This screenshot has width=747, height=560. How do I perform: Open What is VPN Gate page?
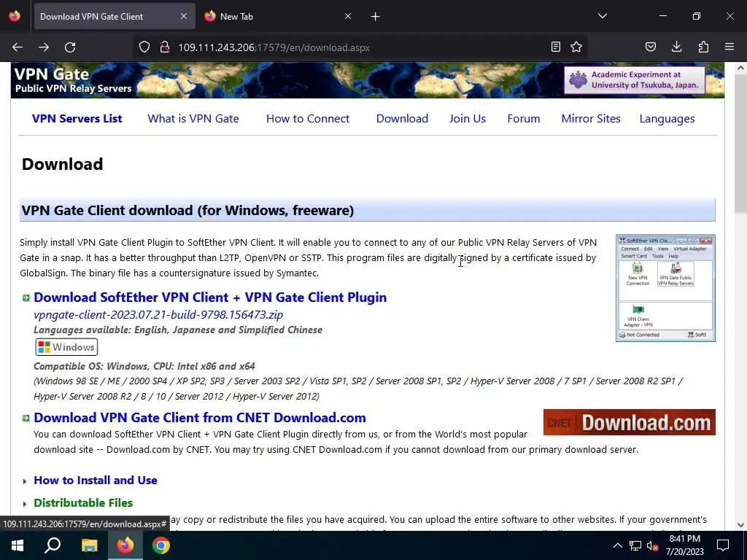193,119
